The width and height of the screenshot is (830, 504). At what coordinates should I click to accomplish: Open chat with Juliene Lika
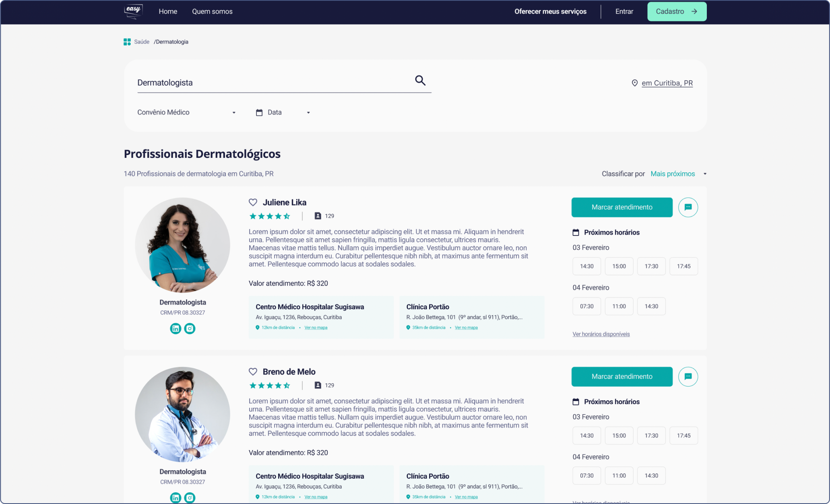click(688, 207)
